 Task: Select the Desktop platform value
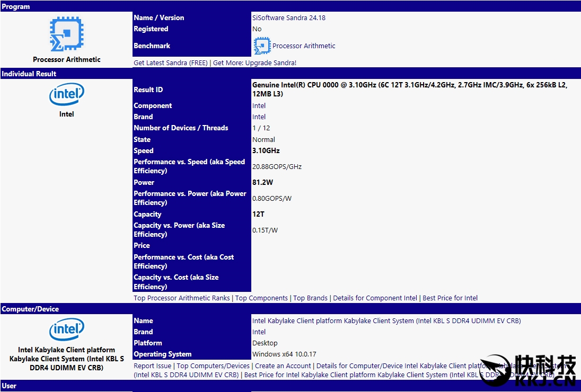tap(265, 343)
